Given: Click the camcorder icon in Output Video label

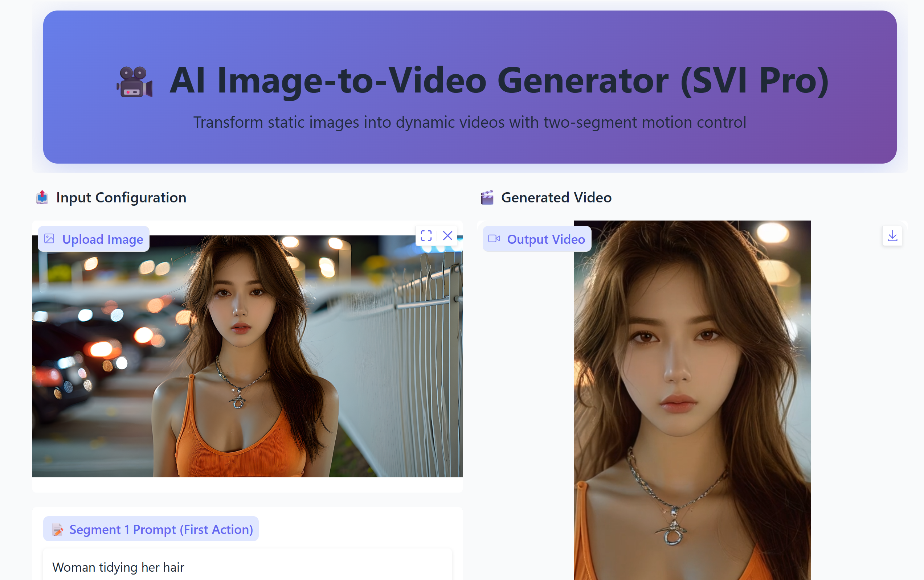Looking at the screenshot, I should (x=494, y=239).
